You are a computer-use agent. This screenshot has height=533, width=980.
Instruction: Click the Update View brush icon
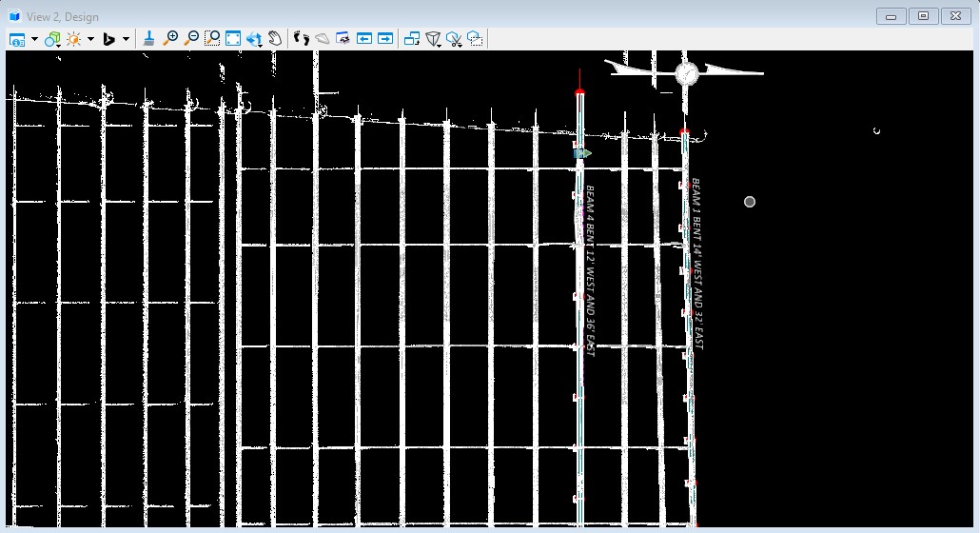click(149, 38)
